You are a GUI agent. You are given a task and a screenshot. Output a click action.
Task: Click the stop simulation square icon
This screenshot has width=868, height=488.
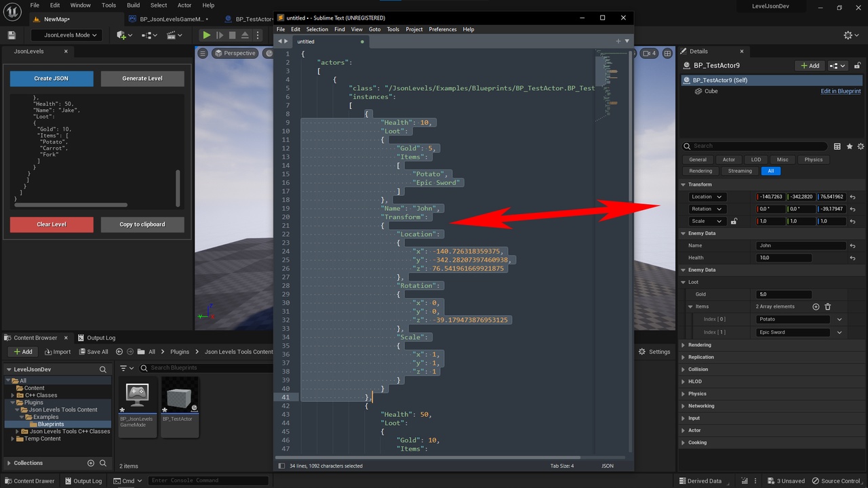[233, 35]
